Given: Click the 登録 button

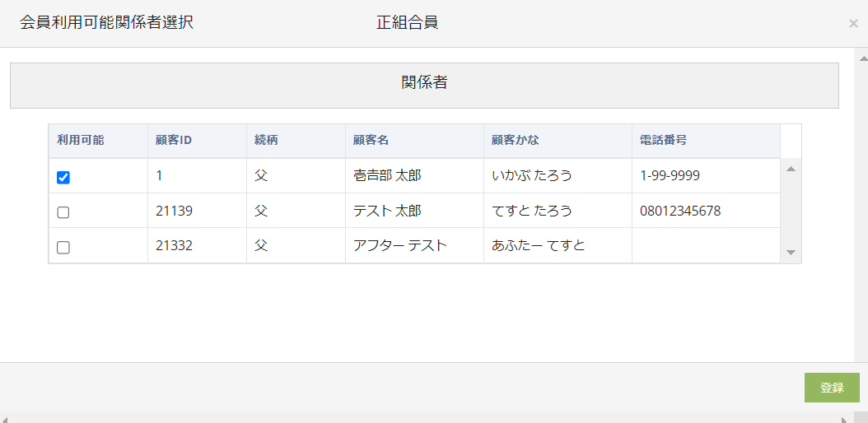Looking at the screenshot, I should click(832, 388).
